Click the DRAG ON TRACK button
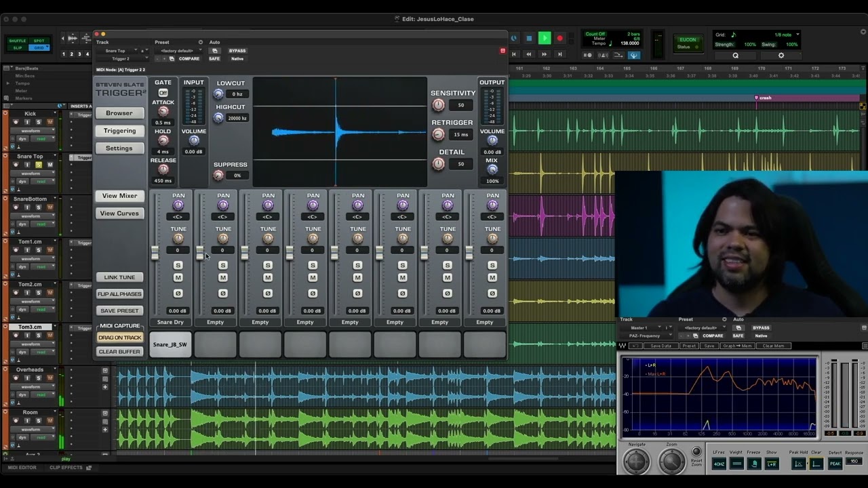 pyautogui.click(x=119, y=338)
